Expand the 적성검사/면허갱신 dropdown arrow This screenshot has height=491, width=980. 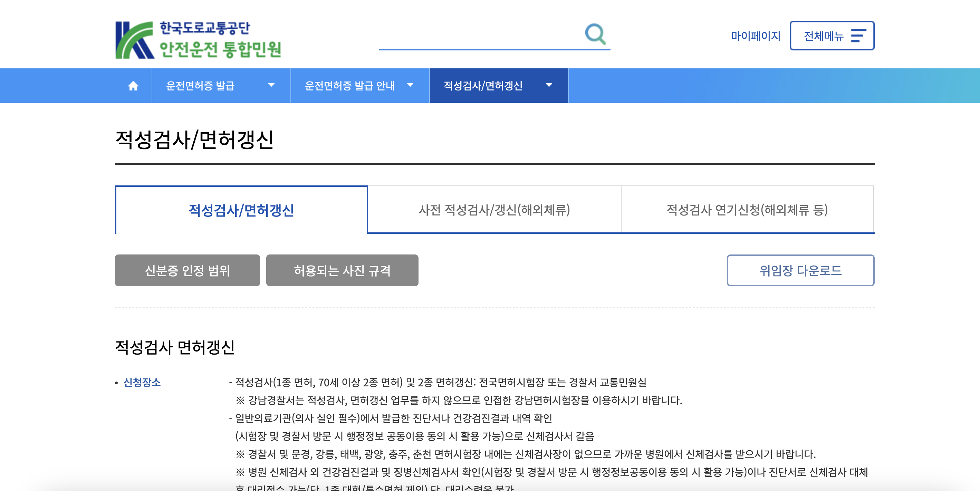[549, 86]
